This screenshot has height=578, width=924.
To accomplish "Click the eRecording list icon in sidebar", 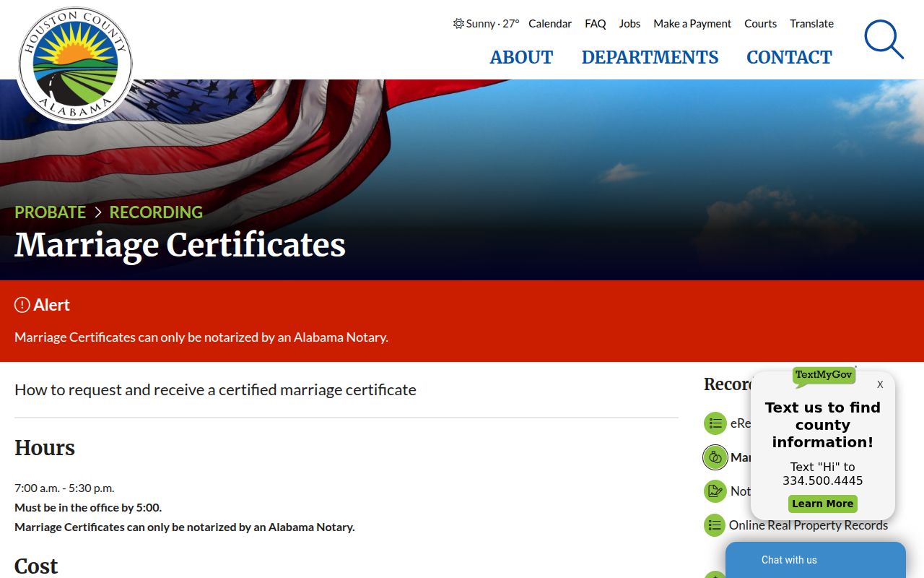I will pyautogui.click(x=715, y=423).
